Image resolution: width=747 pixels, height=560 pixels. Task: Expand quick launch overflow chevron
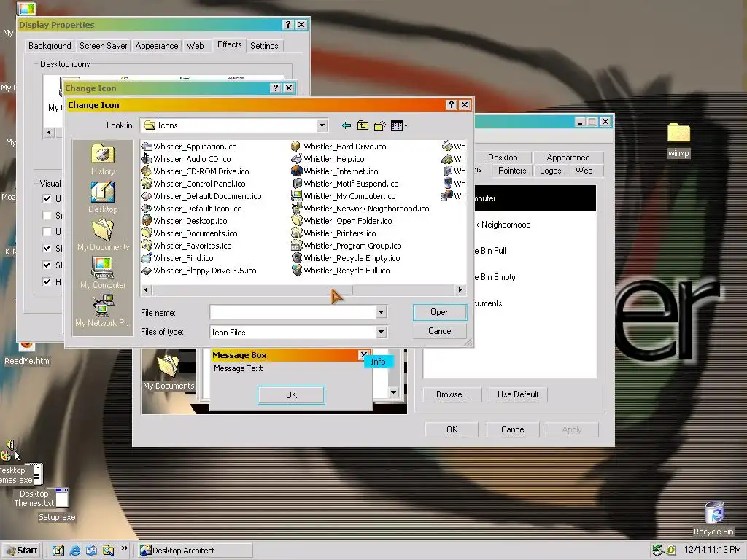click(x=125, y=549)
